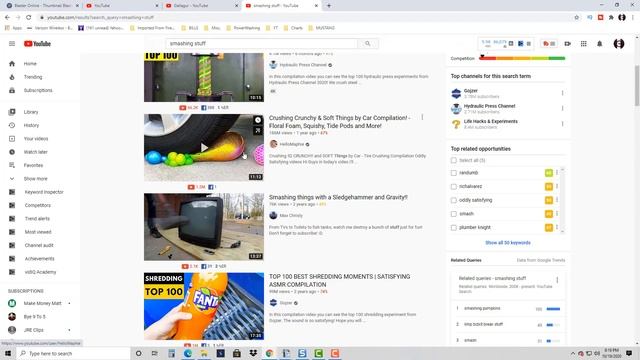Open the YouTube hamburger guide menu
Screen dimensions: 640x360
12,44
